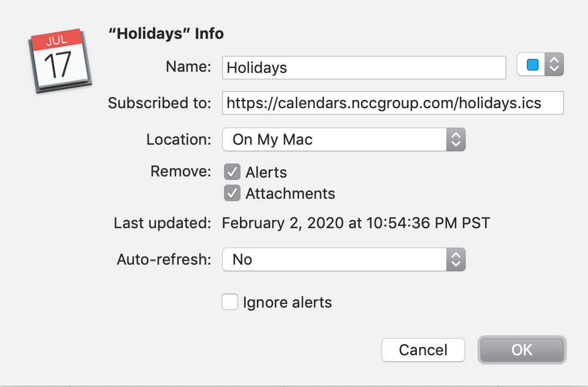Screen dimensions: 588x387
Task: Click the Name text field containing Holidays
Action: coord(364,68)
